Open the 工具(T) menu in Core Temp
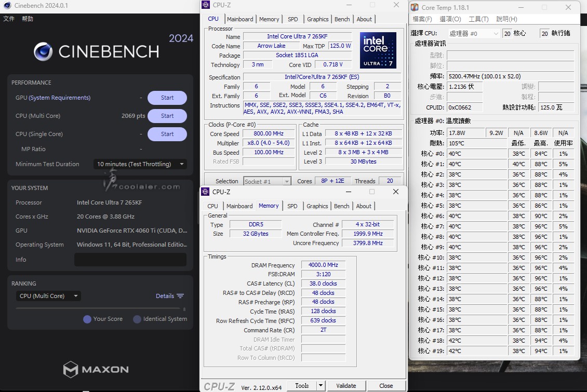The width and height of the screenshot is (587, 392). pyautogui.click(x=478, y=19)
